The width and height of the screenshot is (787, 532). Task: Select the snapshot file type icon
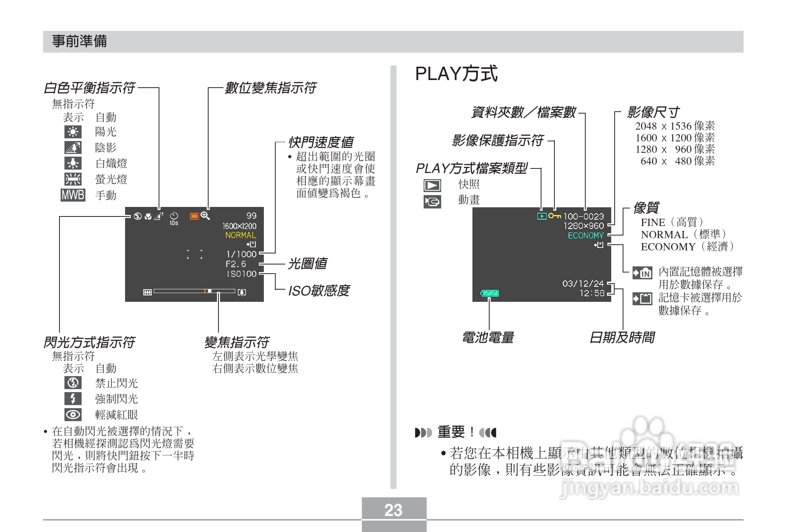(x=432, y=186)
